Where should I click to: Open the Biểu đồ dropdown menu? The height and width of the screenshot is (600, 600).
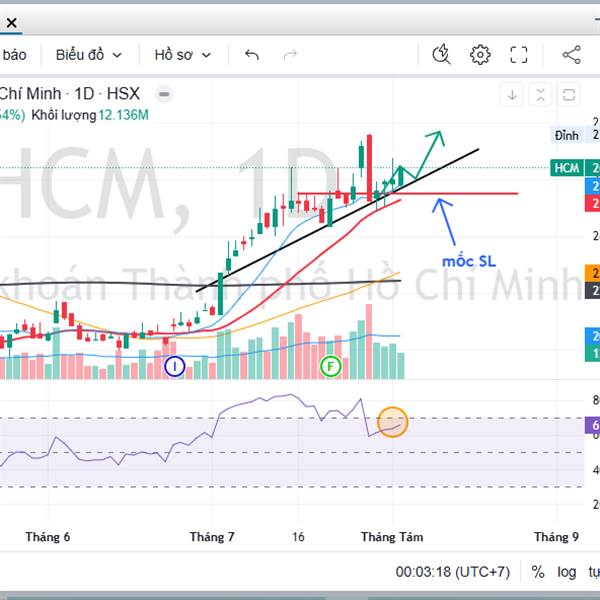(89, 55)
